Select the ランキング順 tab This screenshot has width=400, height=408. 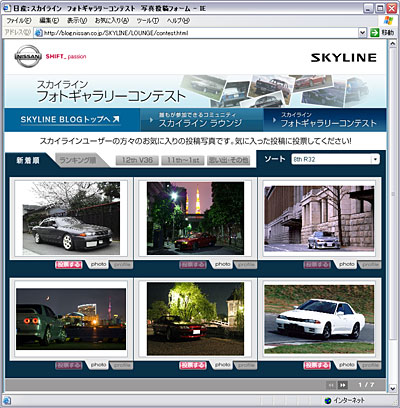pyautogui.click(x=78, y=160)
